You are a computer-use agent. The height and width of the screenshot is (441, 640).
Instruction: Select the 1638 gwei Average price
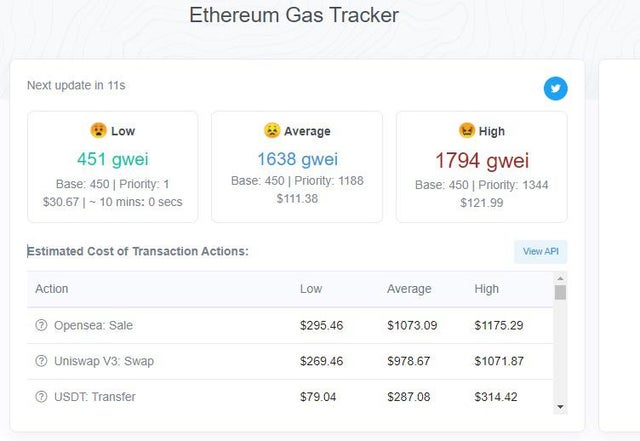297,159
